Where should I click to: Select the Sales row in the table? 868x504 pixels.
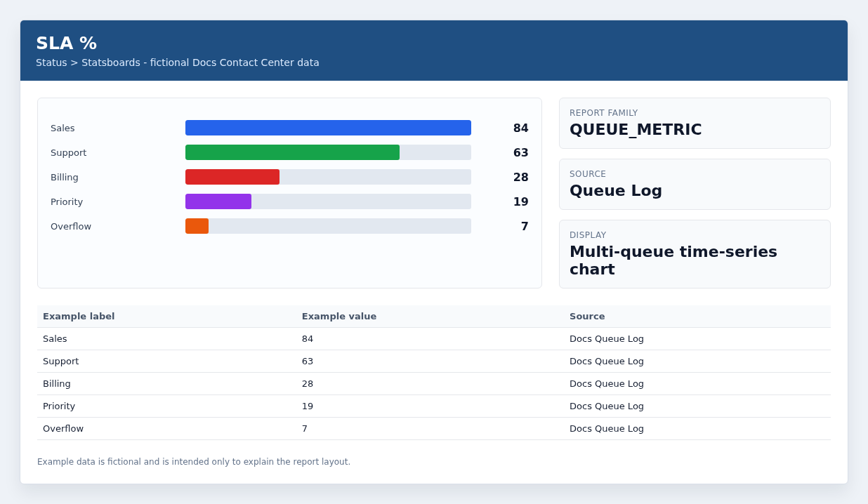(x=434, y=339)
